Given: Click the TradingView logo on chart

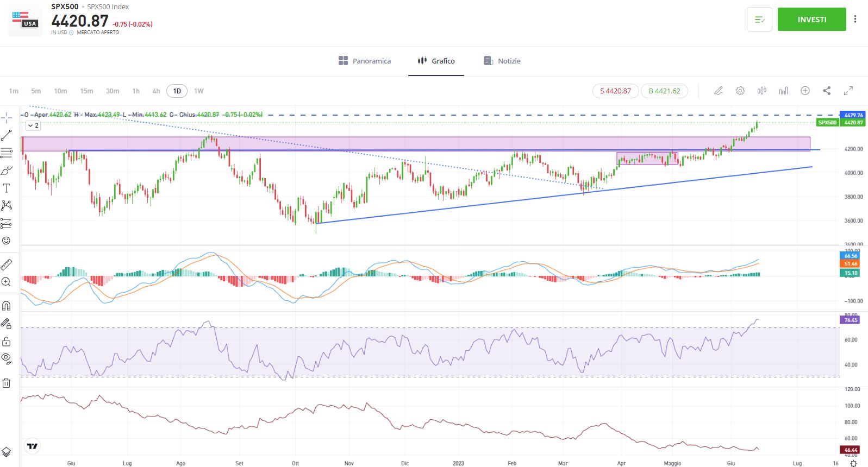Looking at the screenshot, I should [33, 446].
